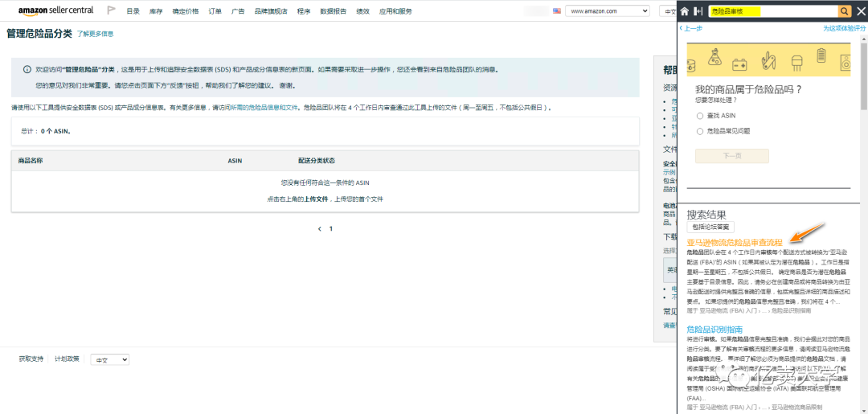Click the 了解更多信息 link
Viewport: 868px width, 414px height.
point(95,34)
